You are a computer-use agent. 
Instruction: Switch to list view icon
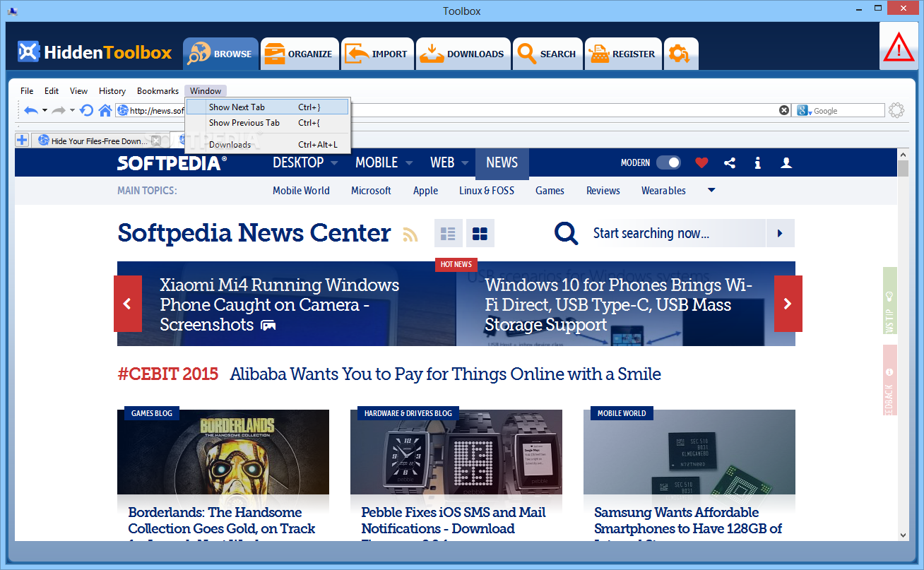click(x=448, y=233)
